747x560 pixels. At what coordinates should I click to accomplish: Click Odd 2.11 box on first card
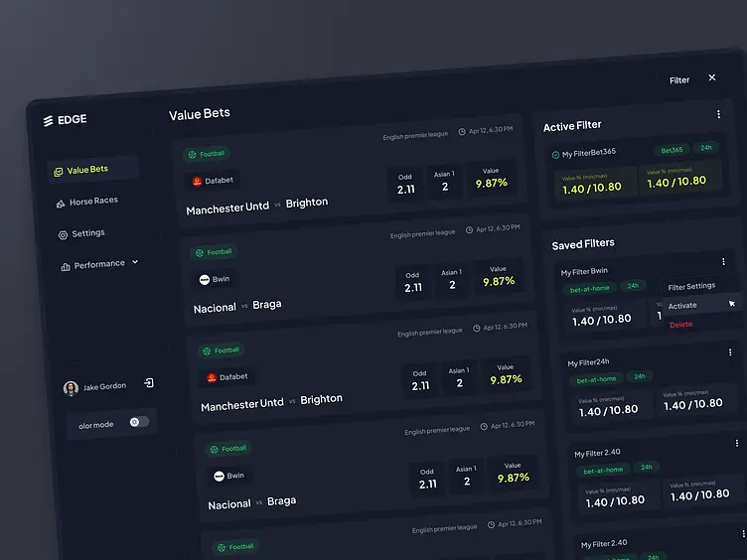pos(405,184)
